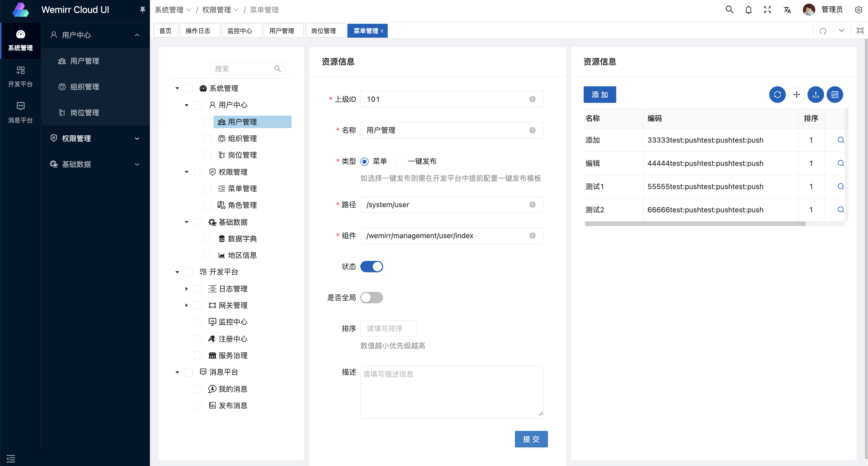Click the 提交 submit button

(x=531, y=439)
